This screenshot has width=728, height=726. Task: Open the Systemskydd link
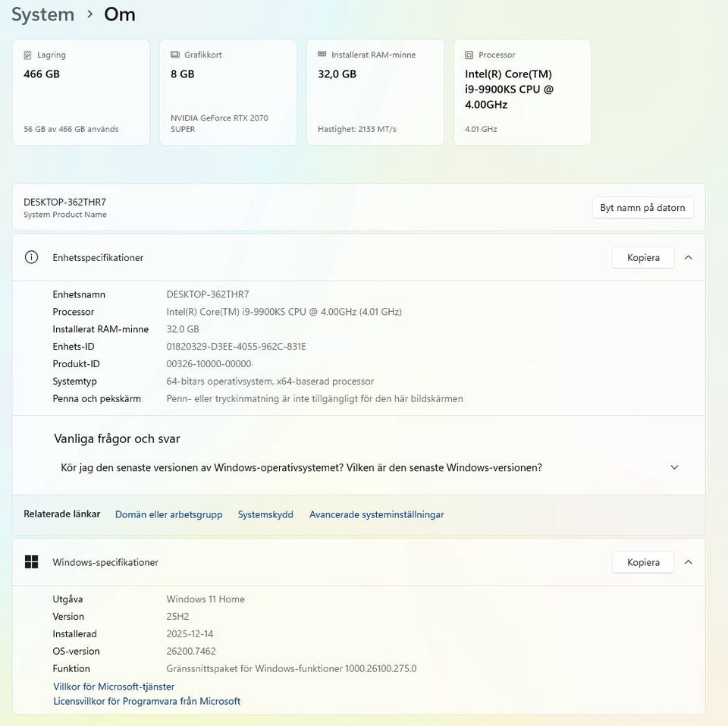[x=265, y=514]
